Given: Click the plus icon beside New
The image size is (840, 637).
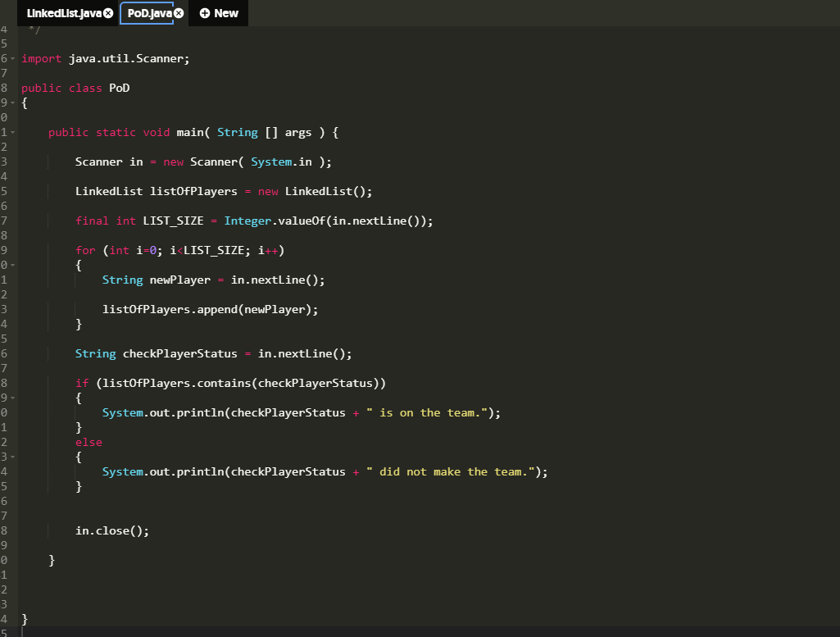Looking at the screenshot, I should [x=205, y=13].
